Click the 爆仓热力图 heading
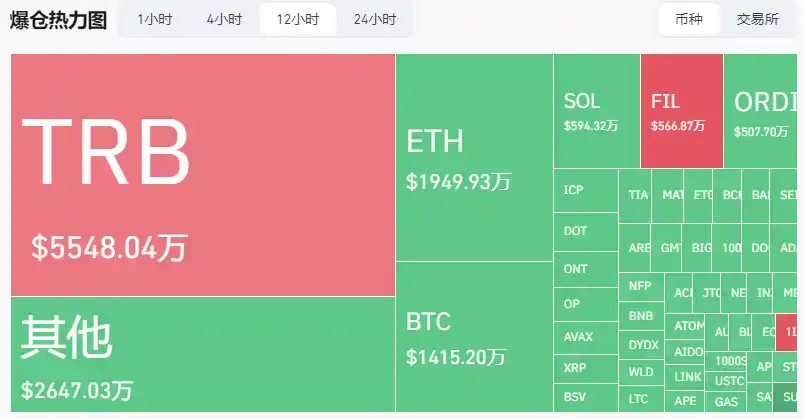The image size is (804, 419). click(58, 20)
